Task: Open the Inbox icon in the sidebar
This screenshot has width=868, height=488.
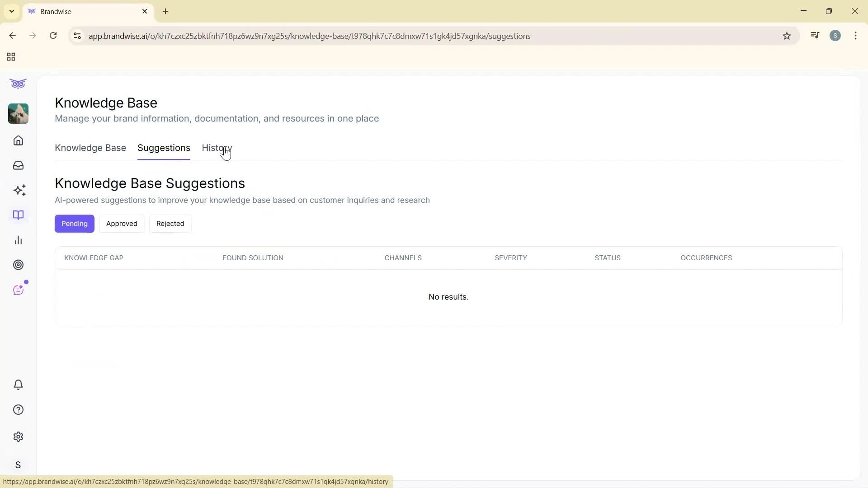Action: click(x=18, y=165)
